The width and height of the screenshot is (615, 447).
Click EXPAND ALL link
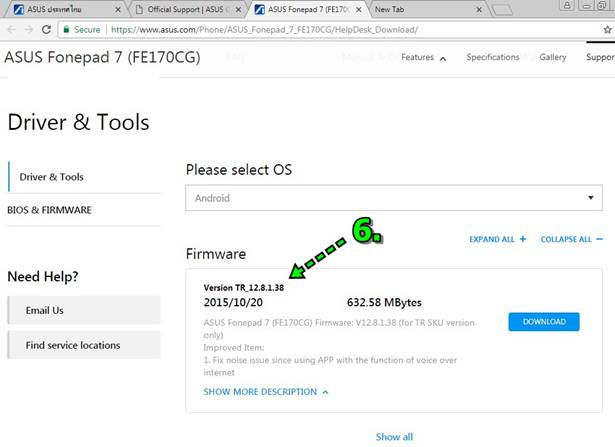[497, 239]
